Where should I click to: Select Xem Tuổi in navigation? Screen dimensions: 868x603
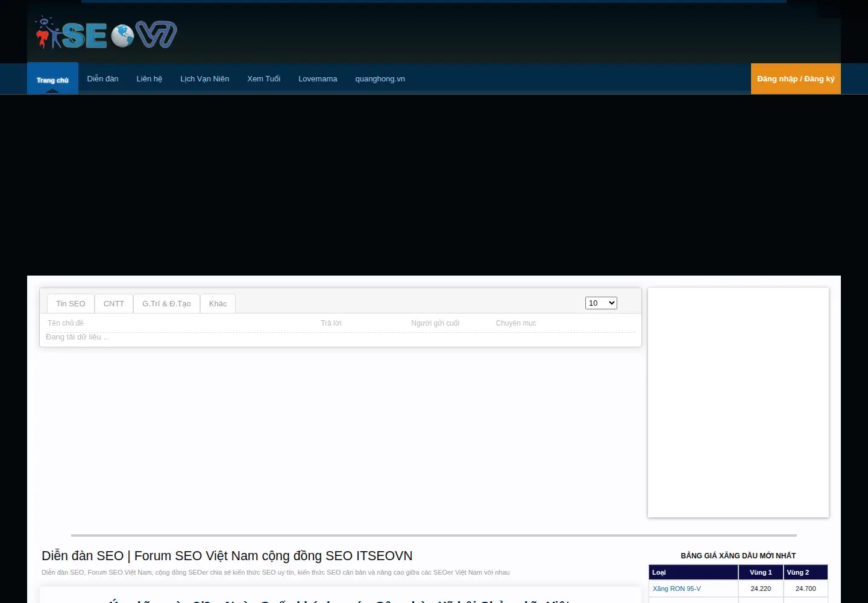coord(264,79)
